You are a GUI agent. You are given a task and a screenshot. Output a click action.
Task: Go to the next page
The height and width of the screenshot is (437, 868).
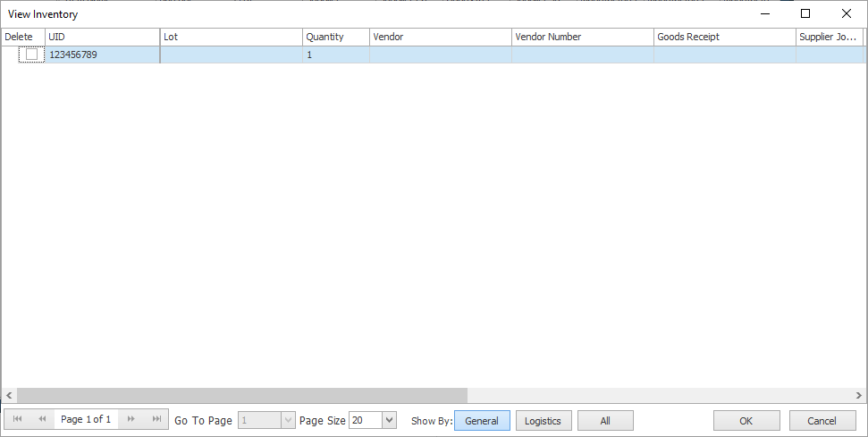[x=131, y=420]
